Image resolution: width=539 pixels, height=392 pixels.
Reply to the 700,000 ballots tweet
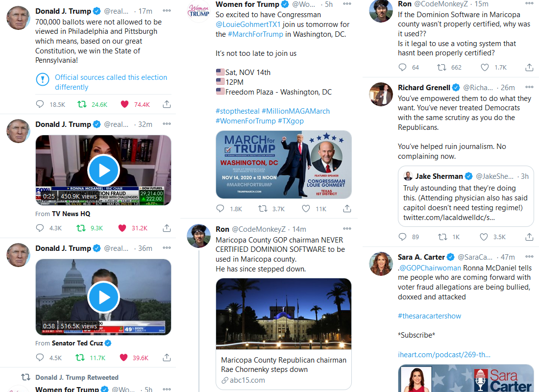point(40,104)
